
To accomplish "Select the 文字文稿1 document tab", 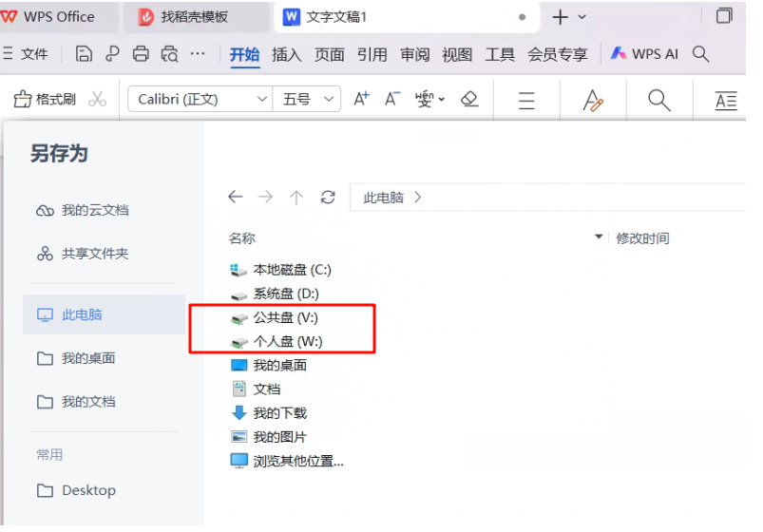I will [407, 17].
